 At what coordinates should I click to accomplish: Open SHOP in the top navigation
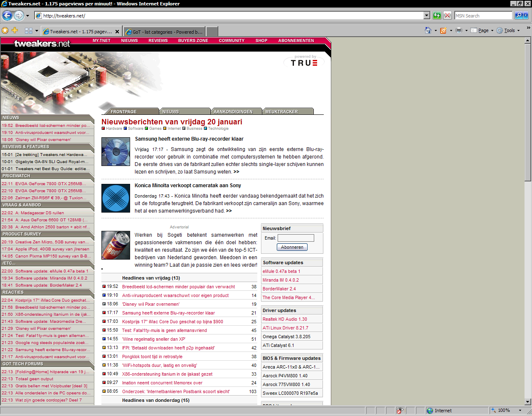(x=261, y=41)
